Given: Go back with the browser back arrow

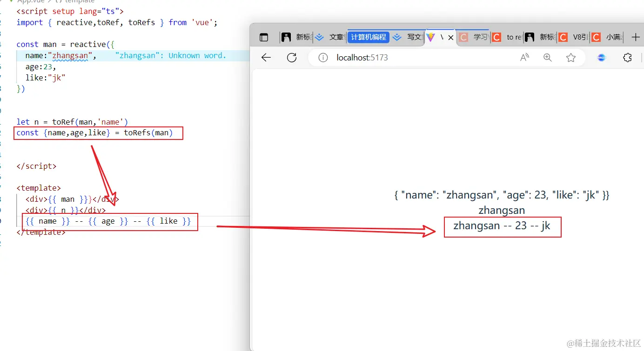Looking at the screenshot, I should 266,58.
